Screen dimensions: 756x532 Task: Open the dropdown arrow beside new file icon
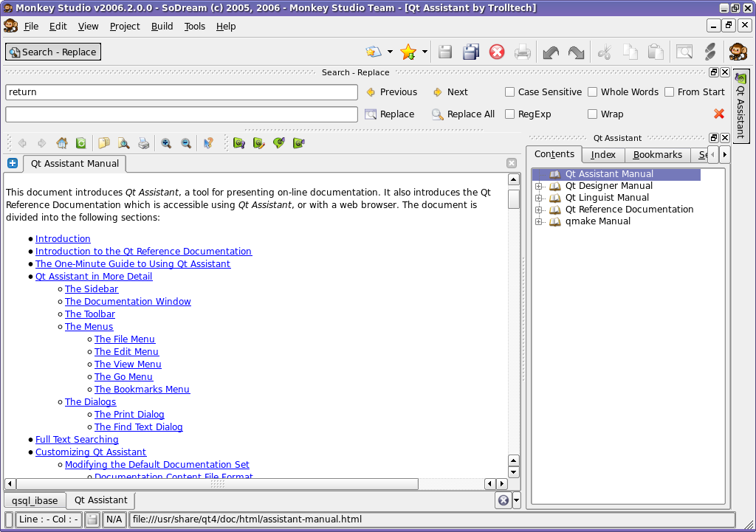pyautogui.click(x=390, y=52)
